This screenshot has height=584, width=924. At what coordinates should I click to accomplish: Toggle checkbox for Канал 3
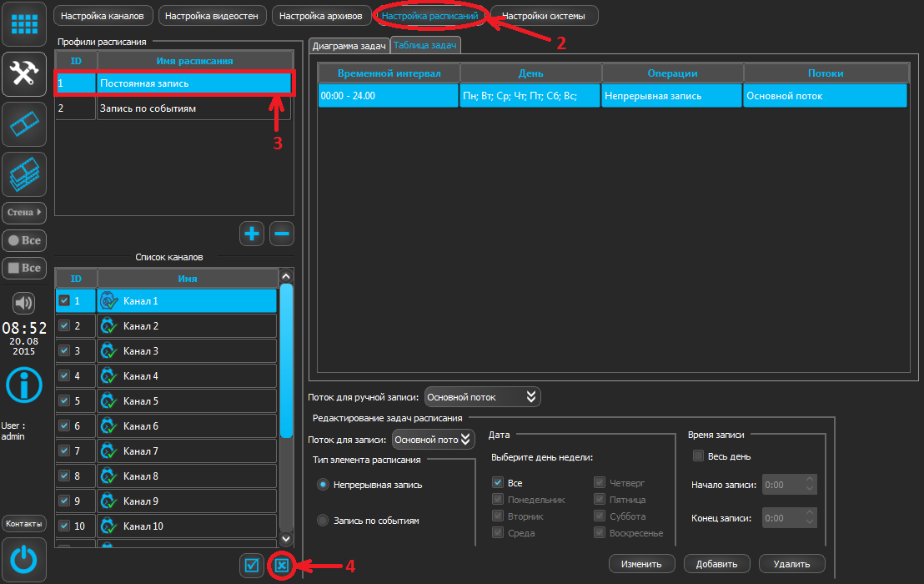coord(64,351)
